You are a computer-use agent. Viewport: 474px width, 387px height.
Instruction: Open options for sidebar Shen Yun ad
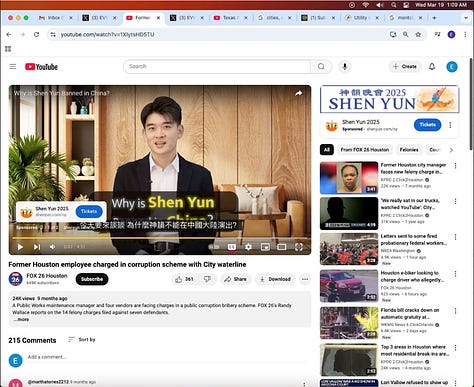click(450, 125)
